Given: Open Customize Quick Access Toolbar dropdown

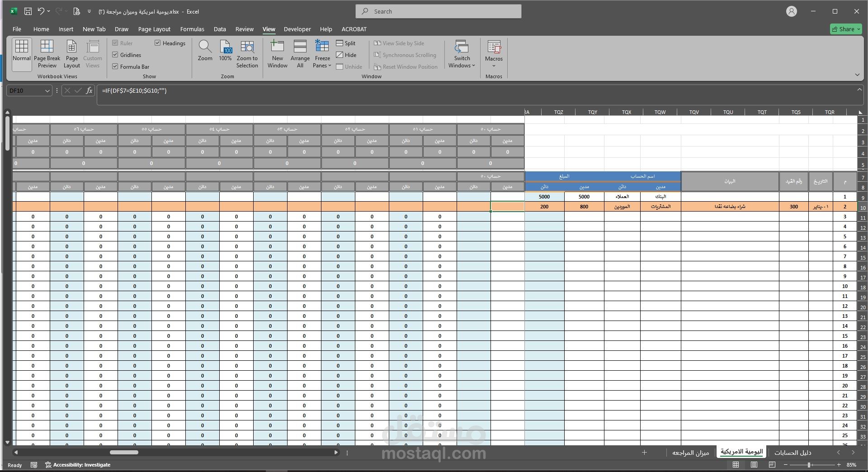Looking at the screenshot, I should (89, 11).
